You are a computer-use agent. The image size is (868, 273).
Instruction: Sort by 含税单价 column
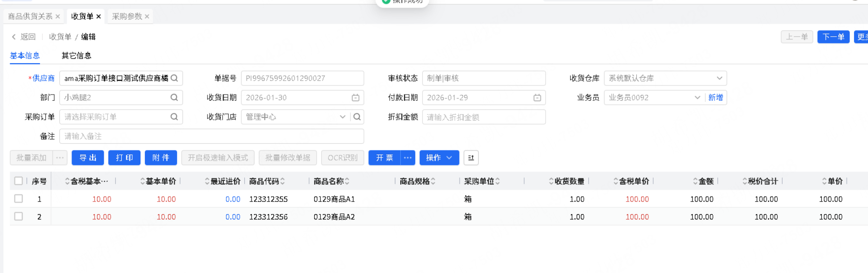coord(616,181)
